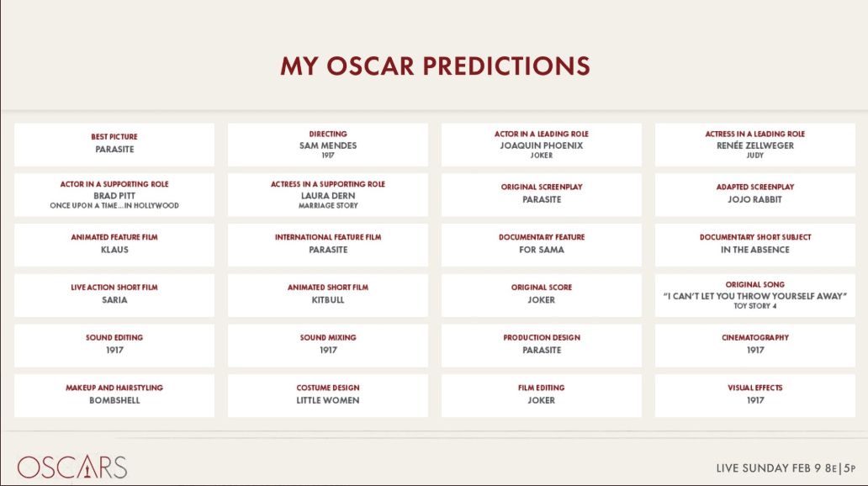Select Actress in a Leading Role card
This screenshot has height=486, width=868.
click(755, 145)
